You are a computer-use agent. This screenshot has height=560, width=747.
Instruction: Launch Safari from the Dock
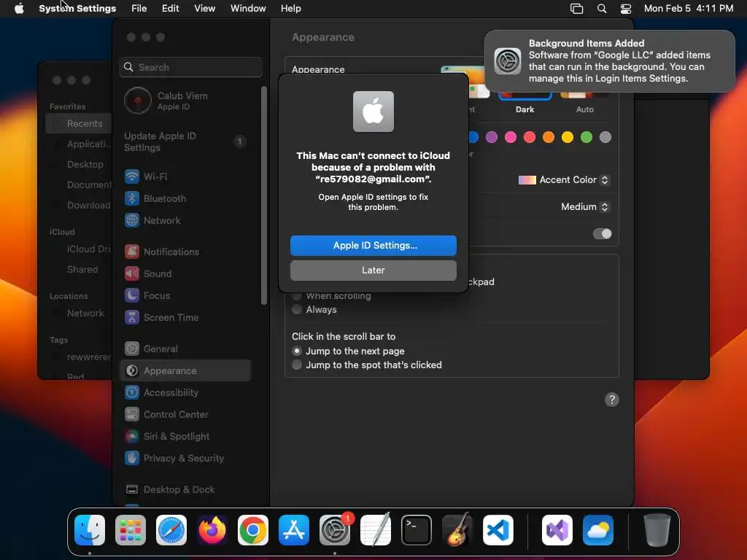(171, 530)
